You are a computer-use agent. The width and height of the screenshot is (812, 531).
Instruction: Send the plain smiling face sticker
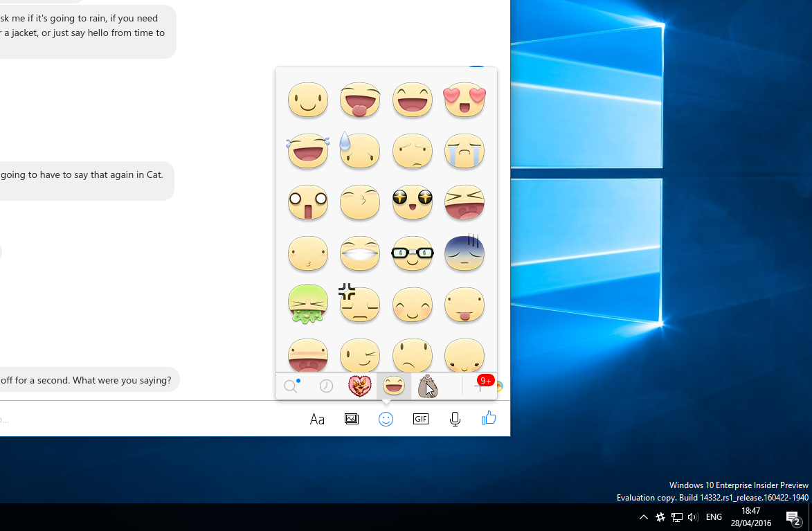pyautogui.click(x=308, y=100)
